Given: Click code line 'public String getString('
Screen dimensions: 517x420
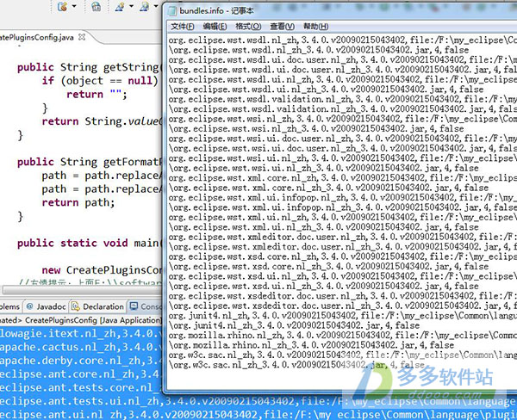Looking at the screenshot, I should 90,67.
